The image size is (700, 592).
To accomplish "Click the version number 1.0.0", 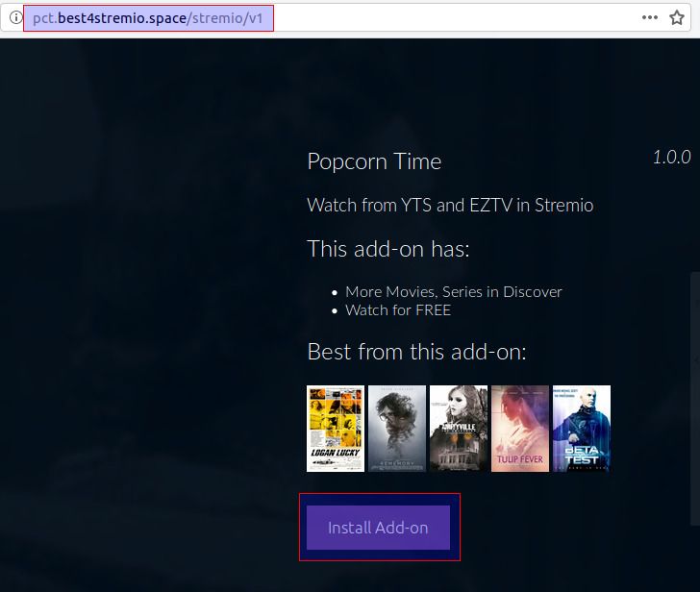I will coord(672,157).
